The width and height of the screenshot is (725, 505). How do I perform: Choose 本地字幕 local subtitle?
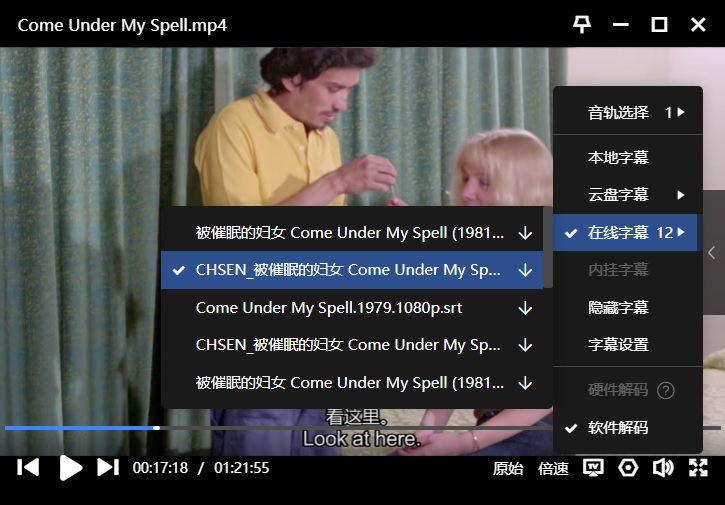[x=618, y=158]
